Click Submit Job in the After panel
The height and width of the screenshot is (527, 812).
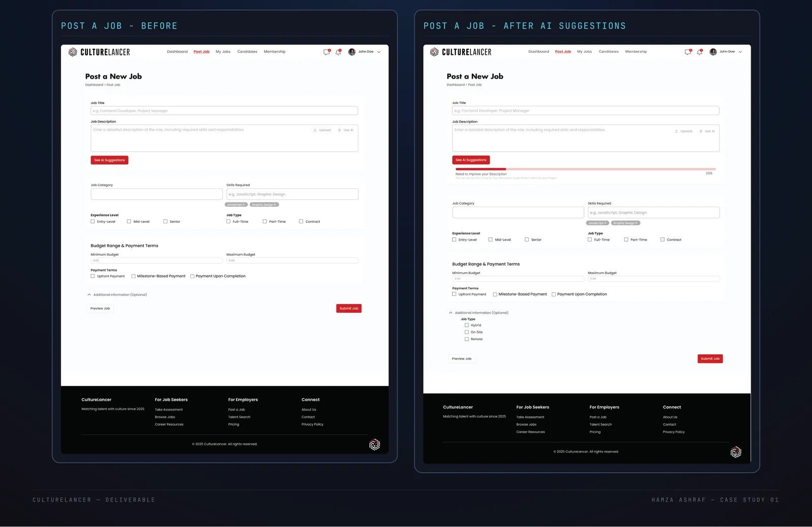(x=710, y=358)
